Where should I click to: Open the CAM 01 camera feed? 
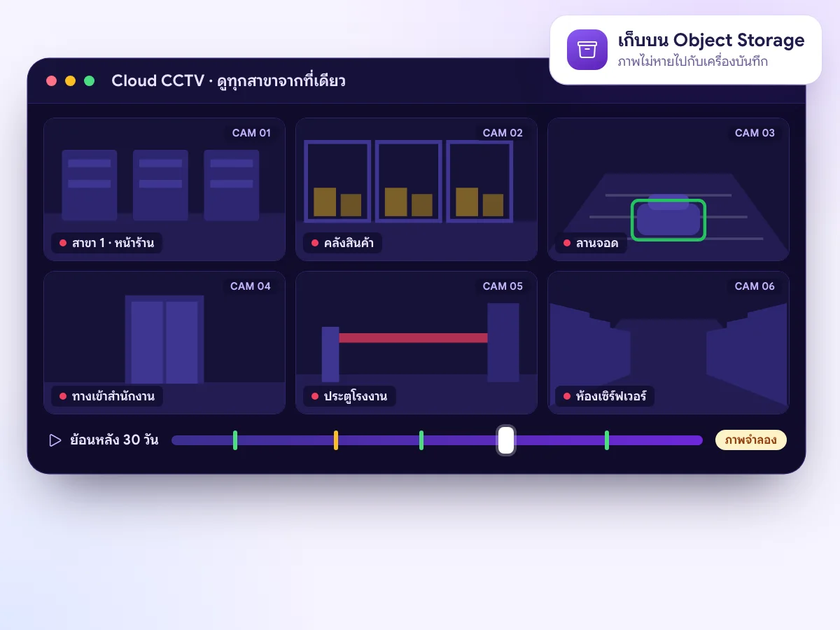pyautogui.click(x=164, y=190)
